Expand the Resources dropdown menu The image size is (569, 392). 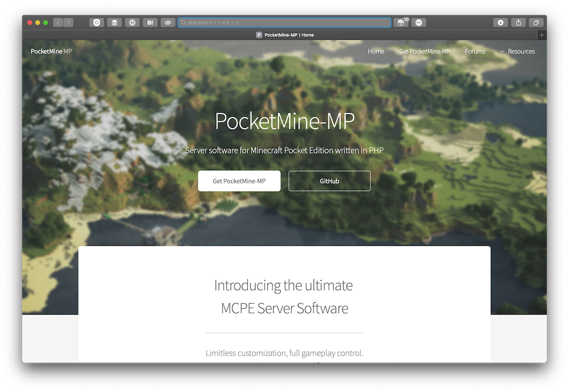517,51
